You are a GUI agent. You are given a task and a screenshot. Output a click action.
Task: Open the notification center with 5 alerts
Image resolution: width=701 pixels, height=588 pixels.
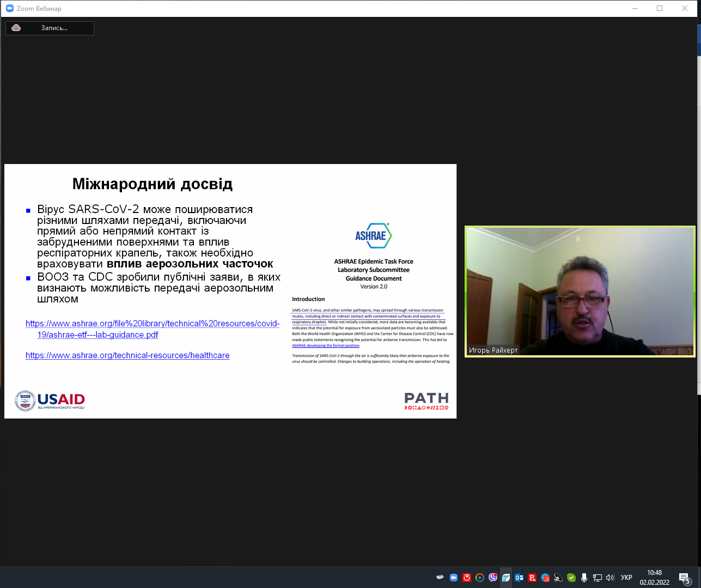[685, 578]
